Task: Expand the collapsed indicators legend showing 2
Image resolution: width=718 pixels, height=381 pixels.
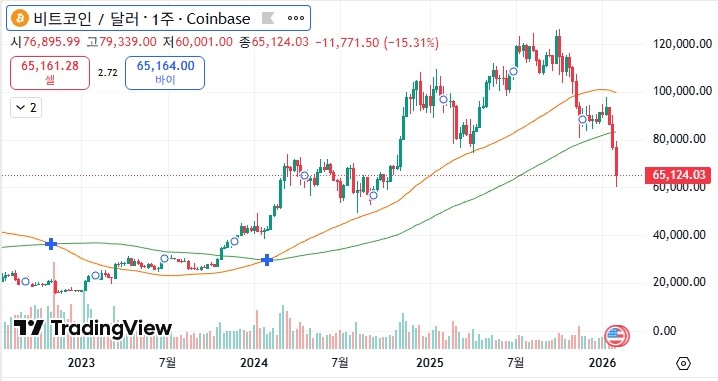Action: tap(26, 108)
